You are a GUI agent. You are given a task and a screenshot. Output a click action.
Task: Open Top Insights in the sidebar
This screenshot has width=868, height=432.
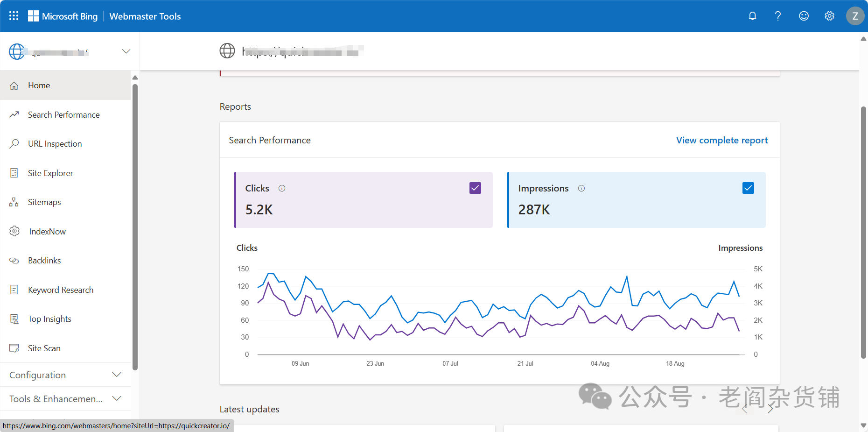[x=65, y=319]
